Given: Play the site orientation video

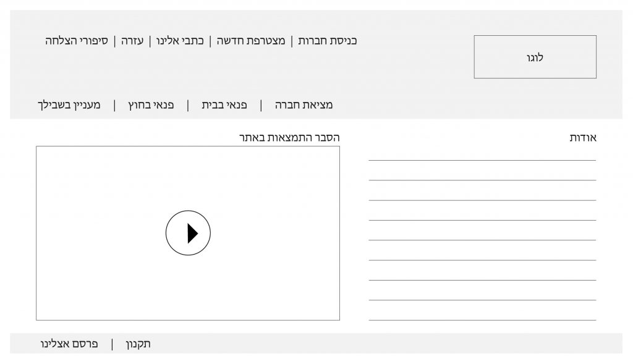Looking at the screenshot, I should click(188, 233).
